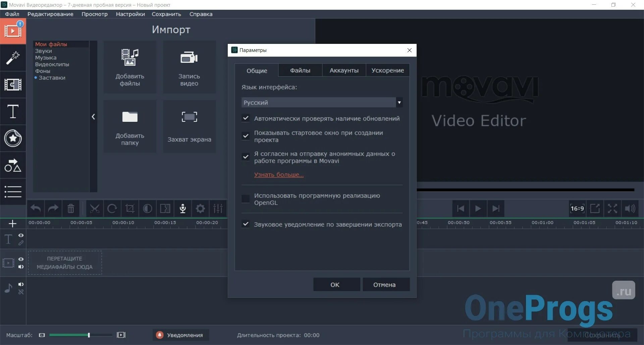Open the Настройки menu
This screenshot has height=345, width=644.
[130, 14]
